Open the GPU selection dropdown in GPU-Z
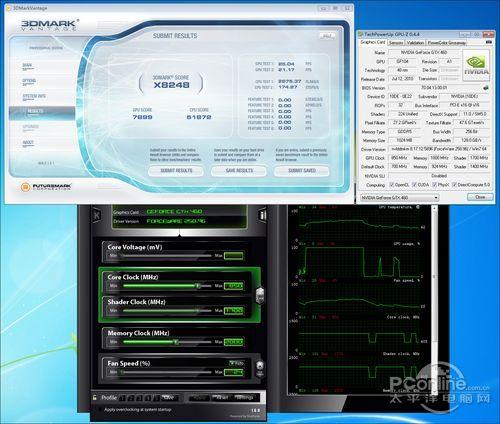This screenshot has width=500, height=424. (399, 198)
